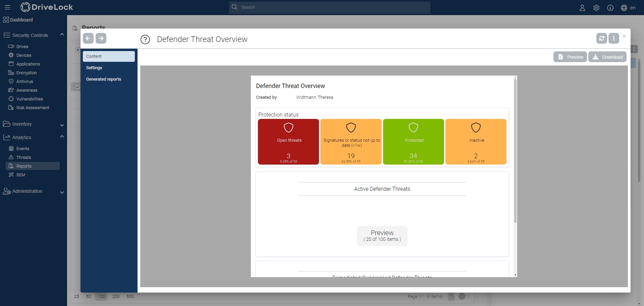Go back with the left arrow button
Image resolution: width=644 pixels, height=306 pixels.
88,38
